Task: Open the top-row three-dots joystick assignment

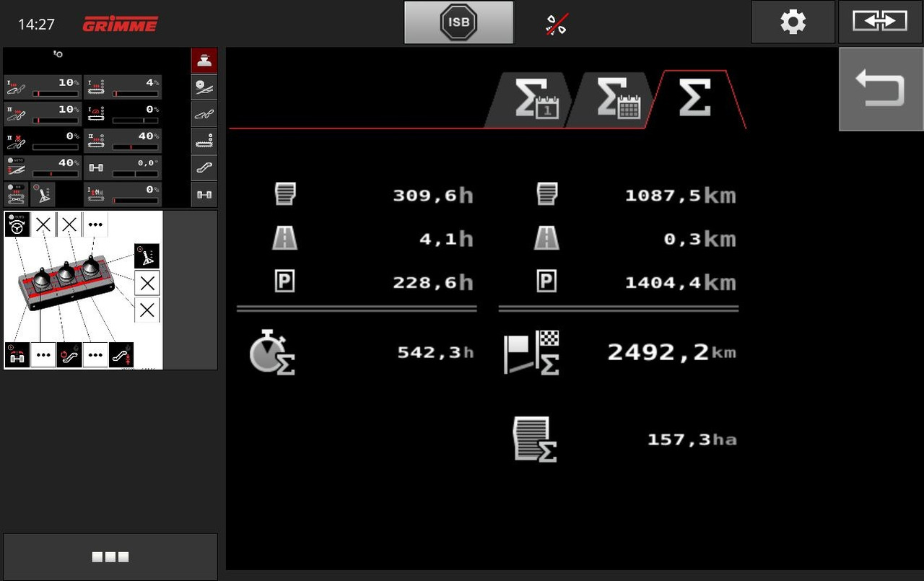Action: 95,224
